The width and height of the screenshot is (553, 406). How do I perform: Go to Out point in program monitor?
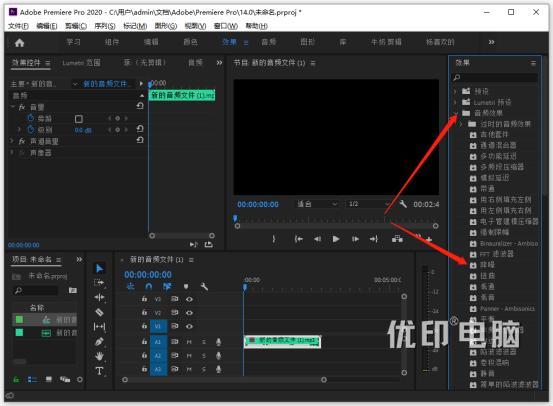coord(374,239)
